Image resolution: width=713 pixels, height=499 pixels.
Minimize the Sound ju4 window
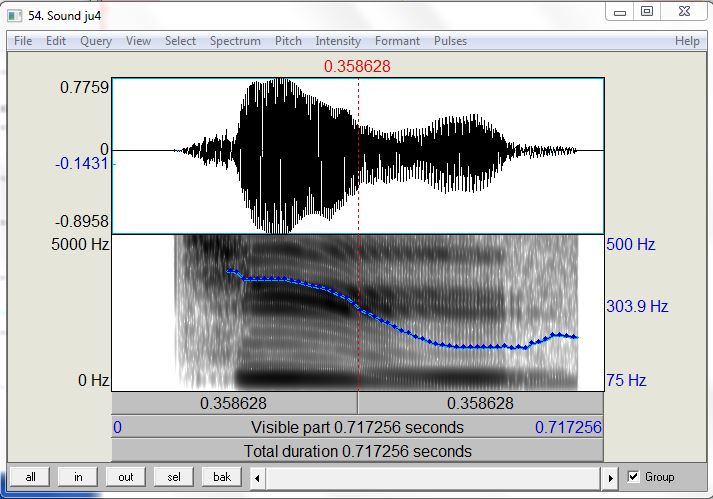click(620, 12)
